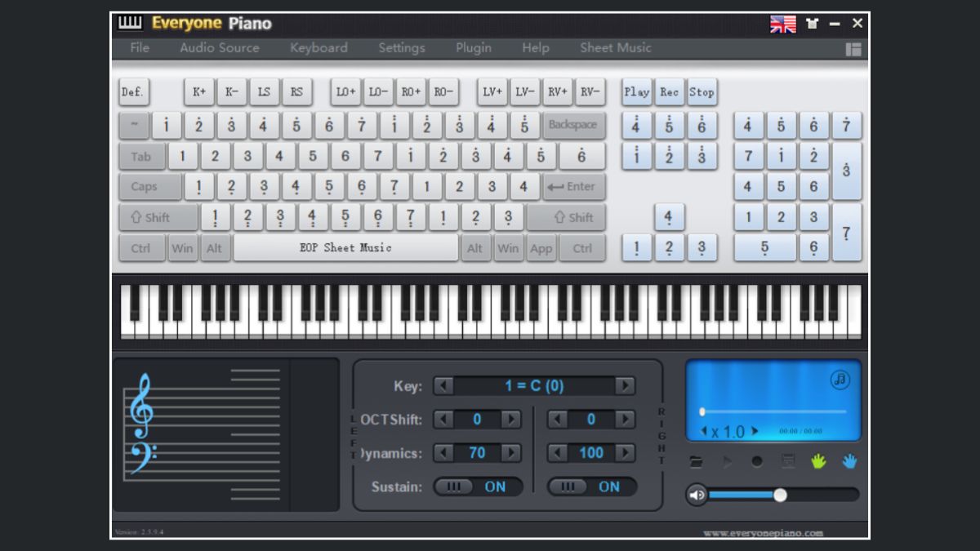Decrease right hand Dynamics from 100
This screenshot has width=980, height=551.
pos(558,453)
